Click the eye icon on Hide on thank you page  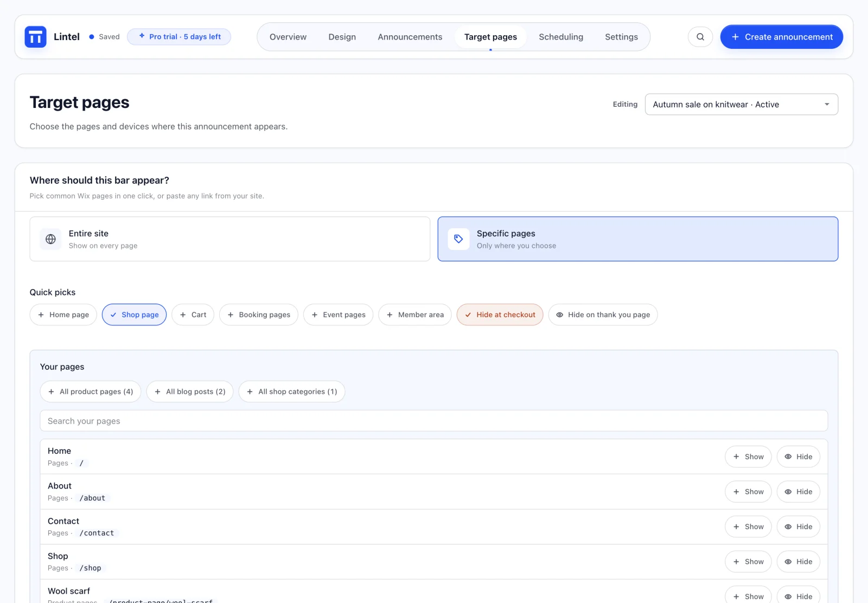(x=559, y=315)
